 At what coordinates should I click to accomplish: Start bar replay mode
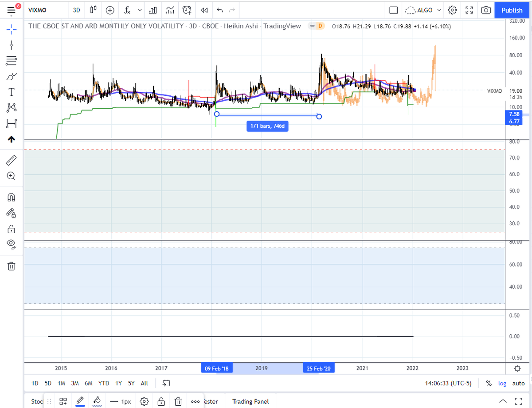204,10
